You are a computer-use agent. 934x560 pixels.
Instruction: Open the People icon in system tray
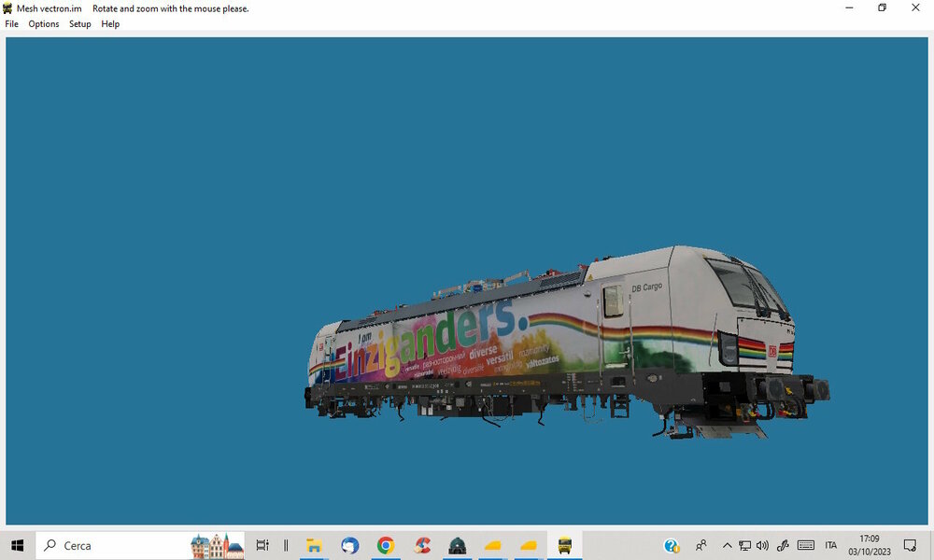click(701, 545)
